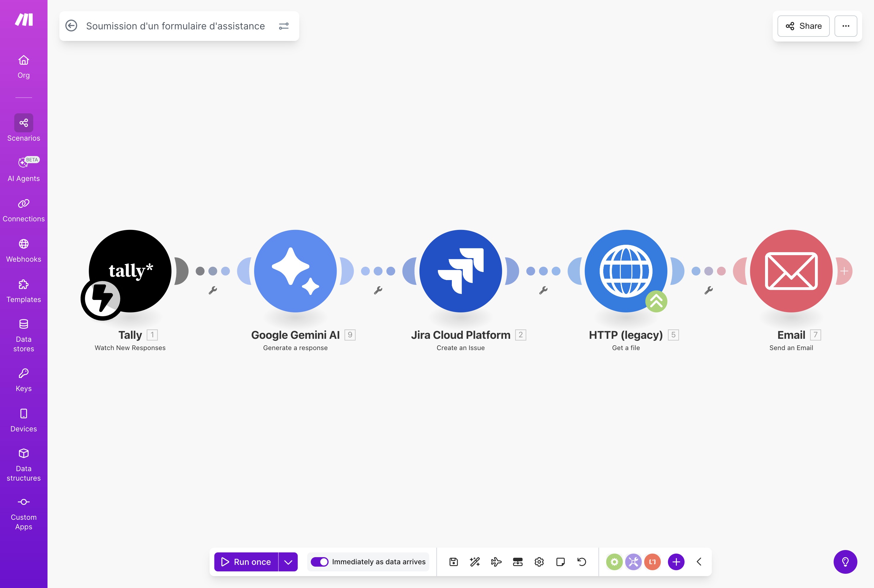Click the Share button
This screenshot has width=874, height=588.
click(803, 26)
